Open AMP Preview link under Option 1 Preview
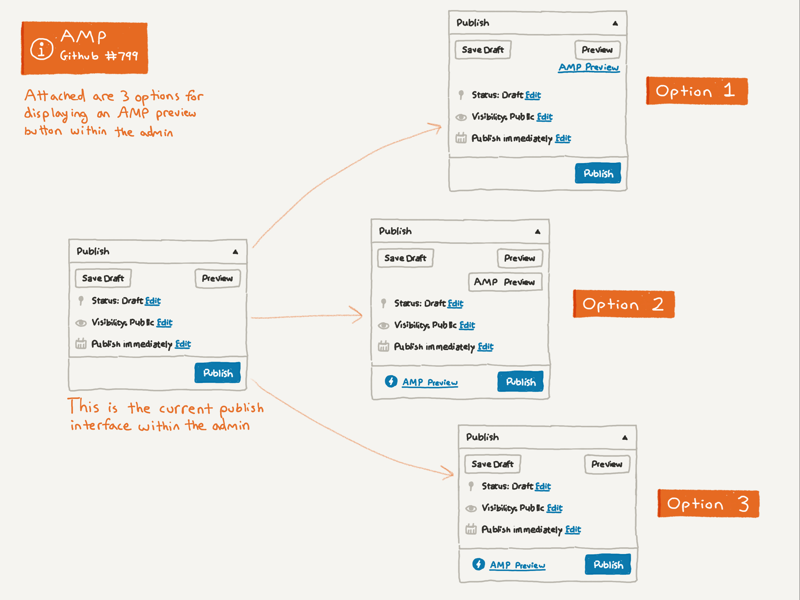This screenshot has height=600, width=800. [589, 67]
